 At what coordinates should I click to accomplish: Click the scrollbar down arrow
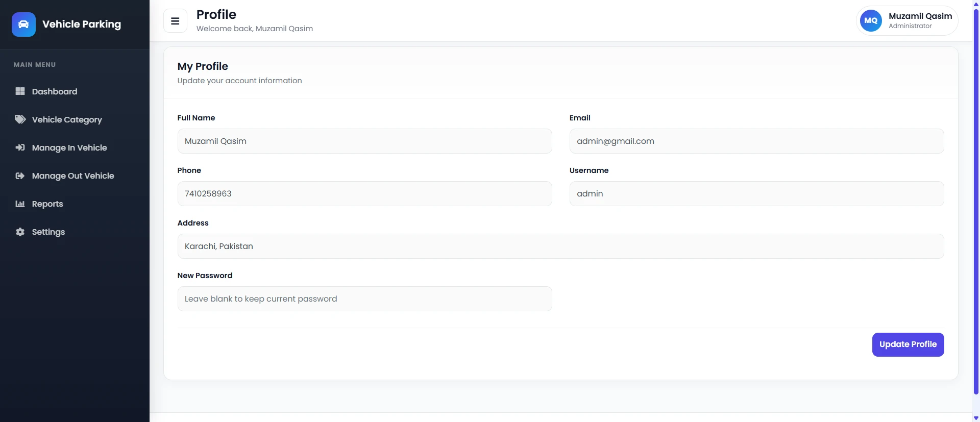pyautogui.click(x=976, y=418)
